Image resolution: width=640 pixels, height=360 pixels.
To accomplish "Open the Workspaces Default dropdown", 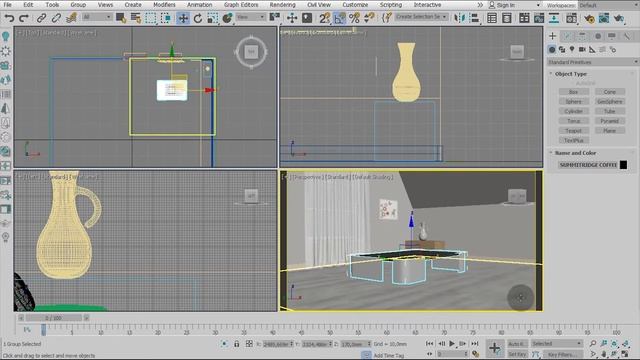I will pyautogui.click(x=608, y=5).
